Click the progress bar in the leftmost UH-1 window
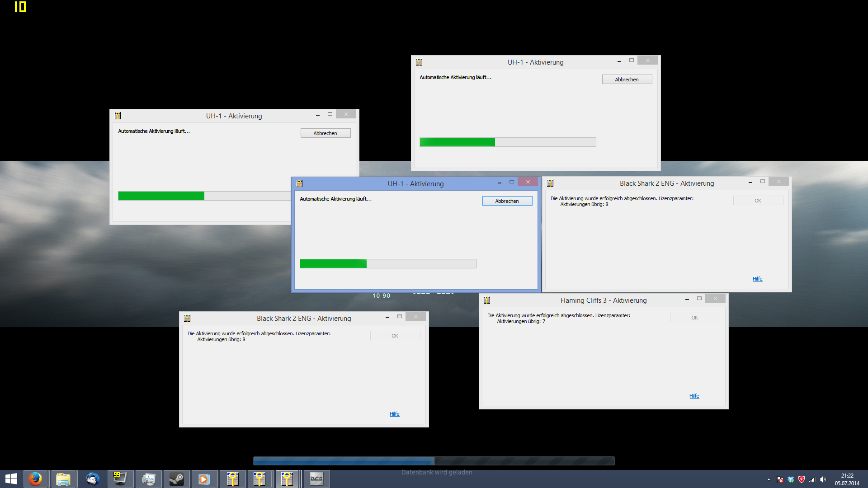868x488 pixels. click(x=204, y=196)
